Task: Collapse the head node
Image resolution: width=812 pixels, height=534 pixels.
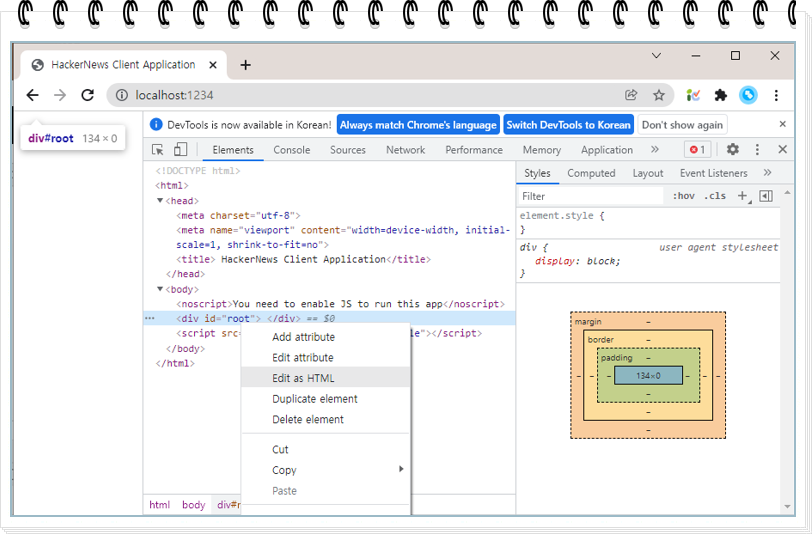Action: 160,200
